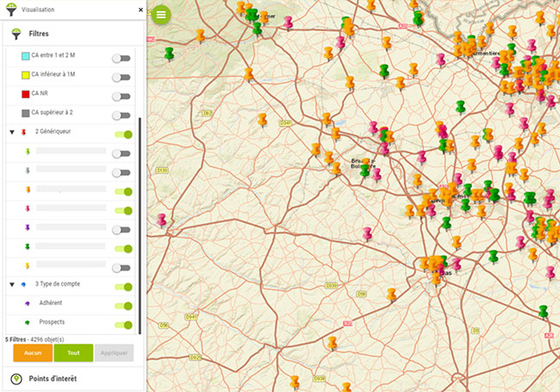
Task: Close the Visualisation panel with the X
Action: 140,10
